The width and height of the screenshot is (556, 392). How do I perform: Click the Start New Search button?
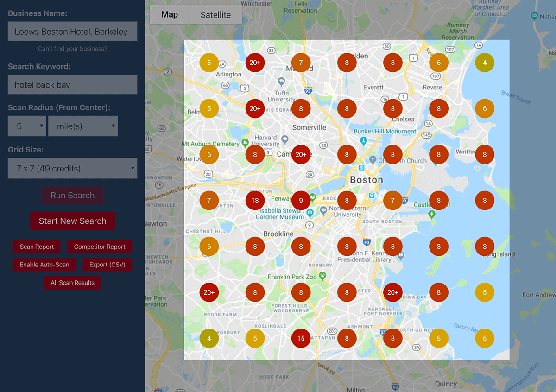(x=73, y=221)
